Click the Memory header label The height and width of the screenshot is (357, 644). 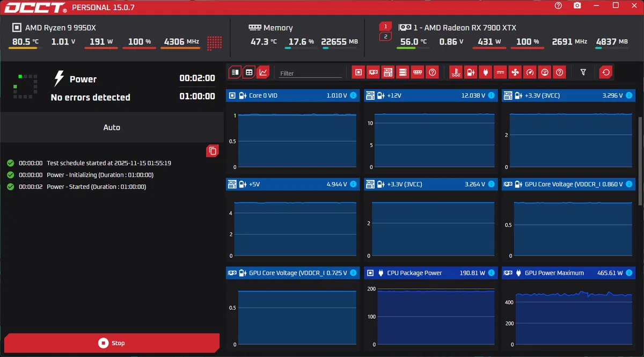point(278,27)
